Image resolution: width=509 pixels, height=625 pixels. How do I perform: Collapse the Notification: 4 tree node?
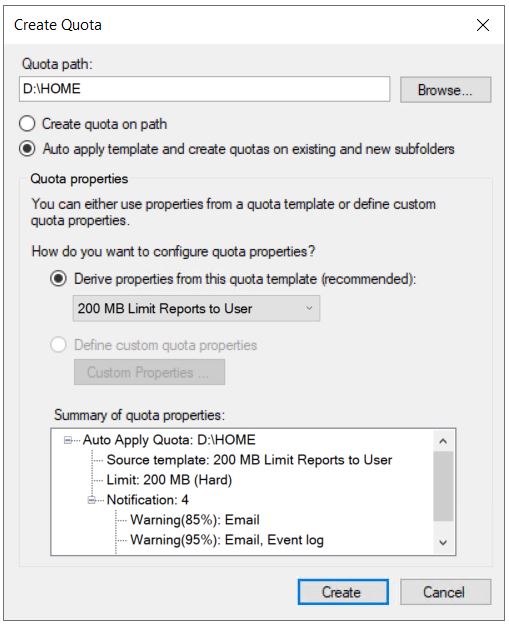(x=92, y=500)
